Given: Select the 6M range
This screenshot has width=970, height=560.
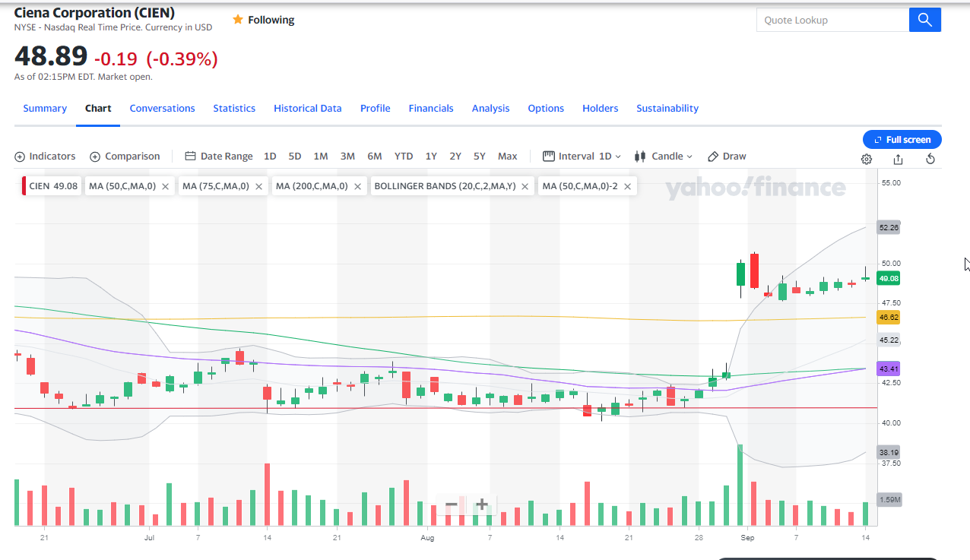Looking at the screenshot, I should [374, 157].
